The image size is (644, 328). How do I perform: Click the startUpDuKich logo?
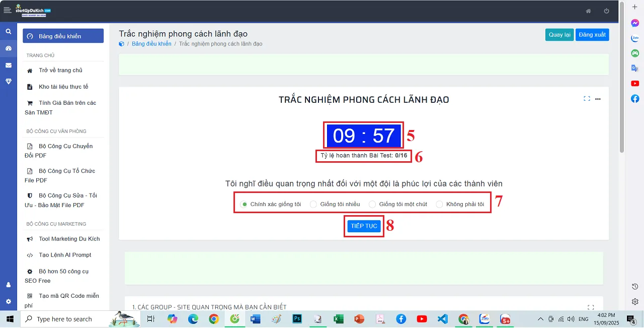coord(33,10)
